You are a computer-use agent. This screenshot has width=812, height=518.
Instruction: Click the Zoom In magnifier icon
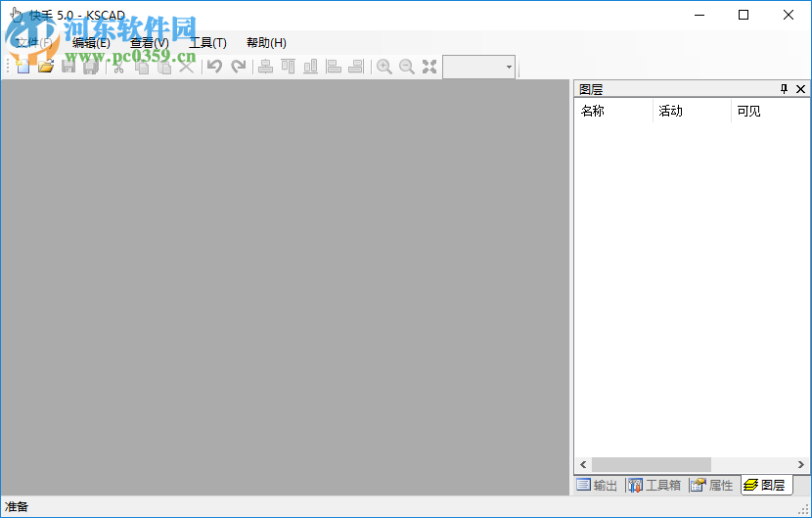pyautogui.click(x=383, y=67)
